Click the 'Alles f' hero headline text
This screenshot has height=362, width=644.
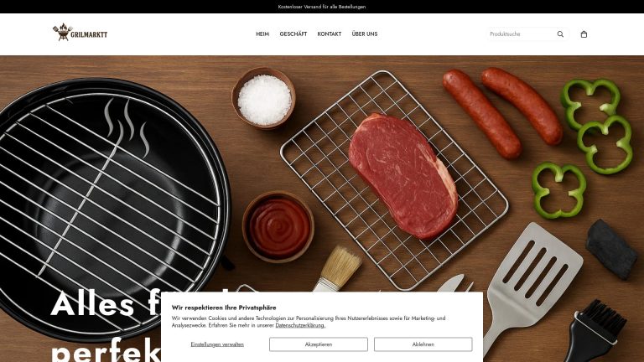tap(105, 303)
